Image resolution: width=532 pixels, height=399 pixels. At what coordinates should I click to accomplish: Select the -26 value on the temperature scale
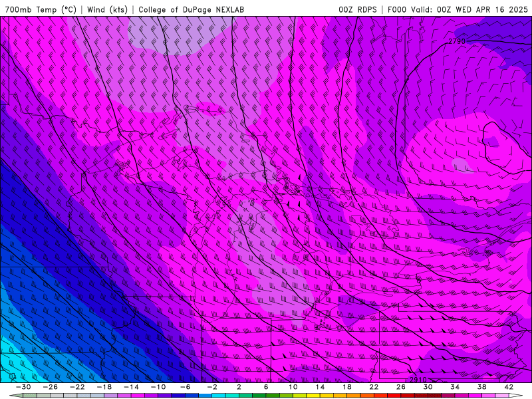(51, 387)
